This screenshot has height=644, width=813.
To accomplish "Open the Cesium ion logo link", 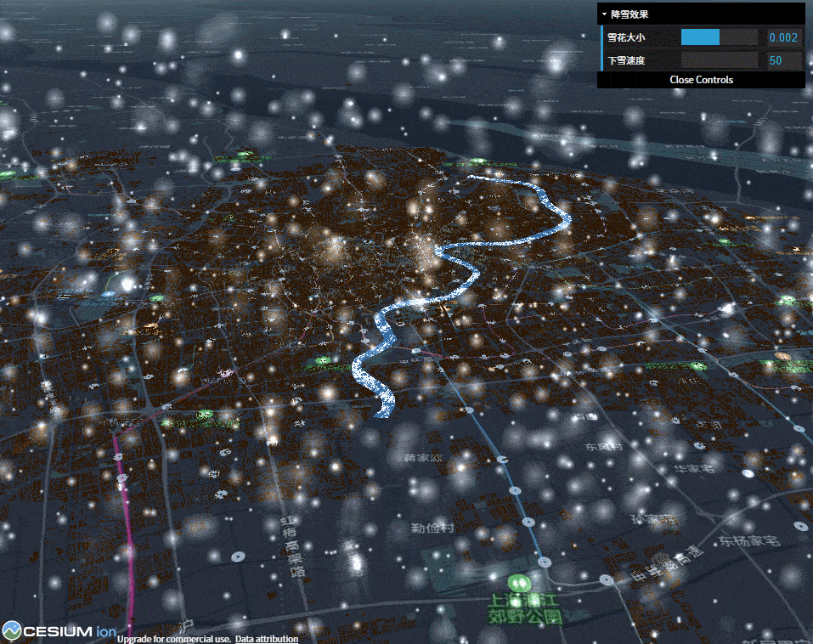I will coord(59,631).
